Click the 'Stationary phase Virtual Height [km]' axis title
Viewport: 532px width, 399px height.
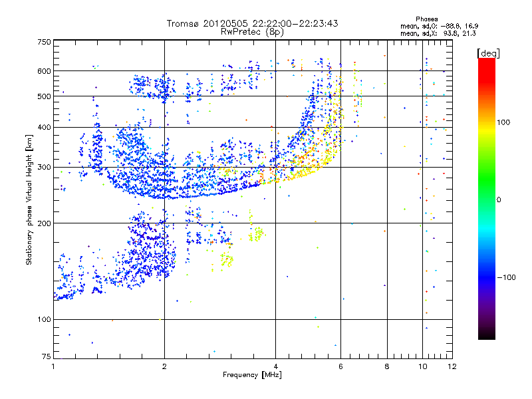pos(29,199)
